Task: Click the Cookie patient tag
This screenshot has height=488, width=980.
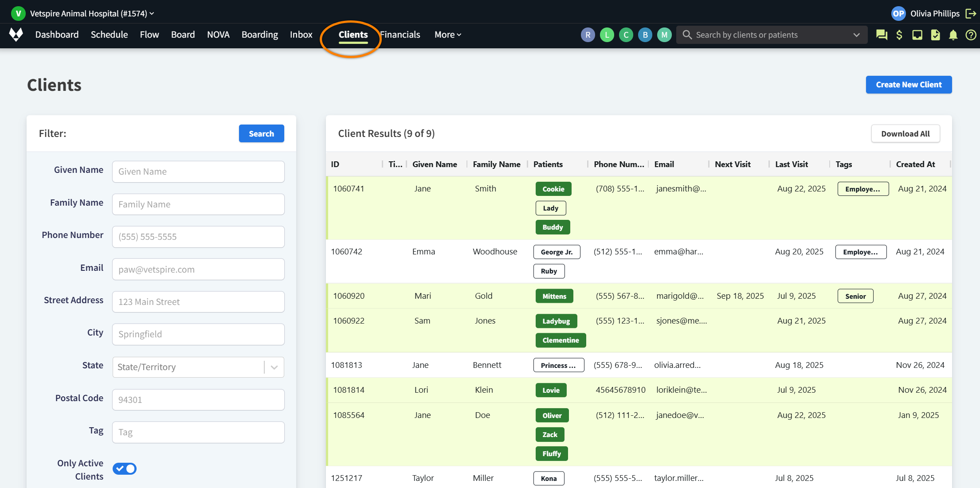Action: (x=553, y=189)
